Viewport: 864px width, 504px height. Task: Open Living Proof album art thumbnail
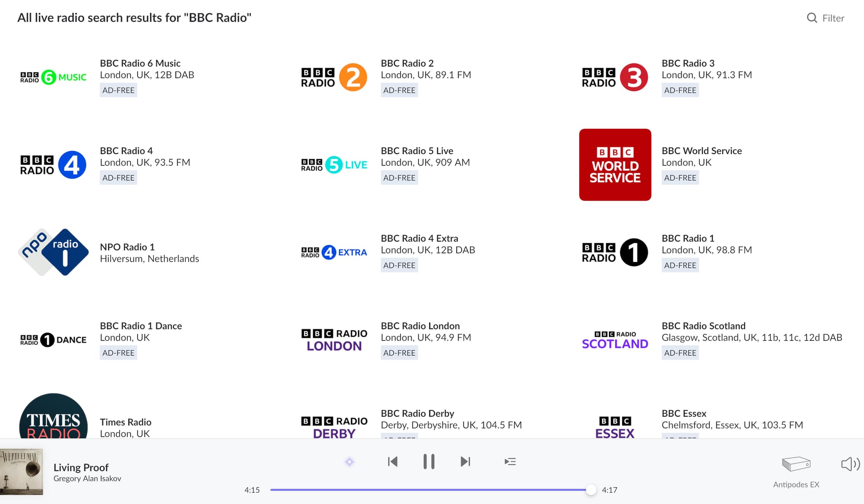[22, 471]
